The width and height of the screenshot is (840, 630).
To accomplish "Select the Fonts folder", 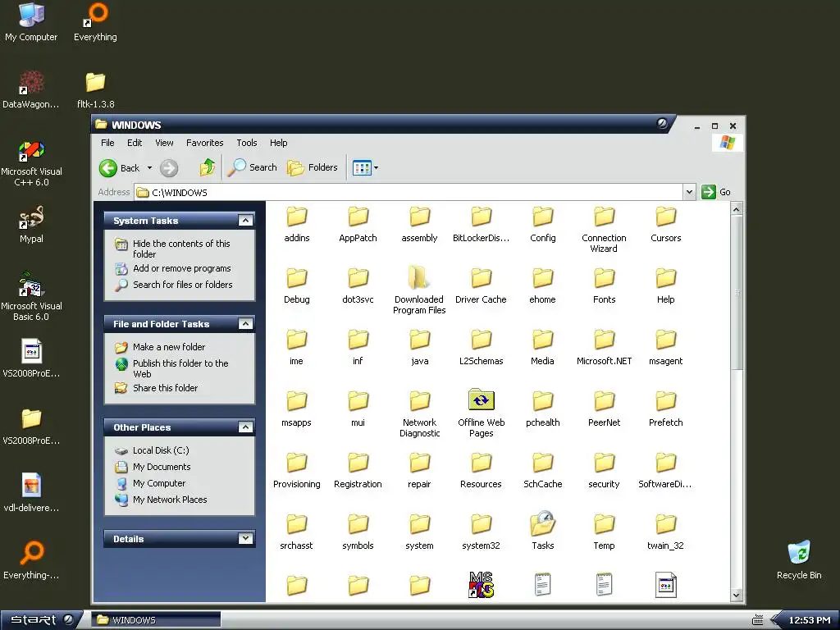I will pyautogui.click(x=605, y=286).
